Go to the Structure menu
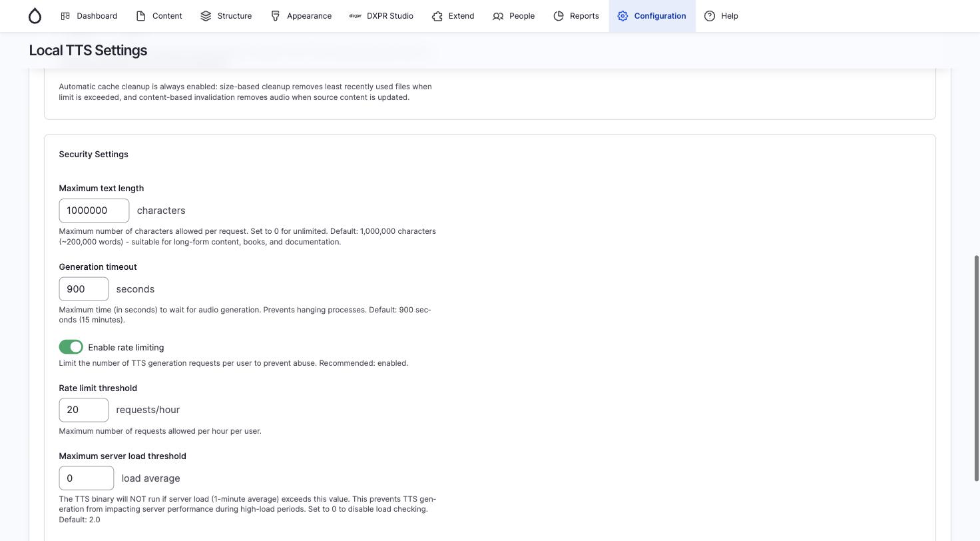 pyautogui.click(x=226, y=16)
